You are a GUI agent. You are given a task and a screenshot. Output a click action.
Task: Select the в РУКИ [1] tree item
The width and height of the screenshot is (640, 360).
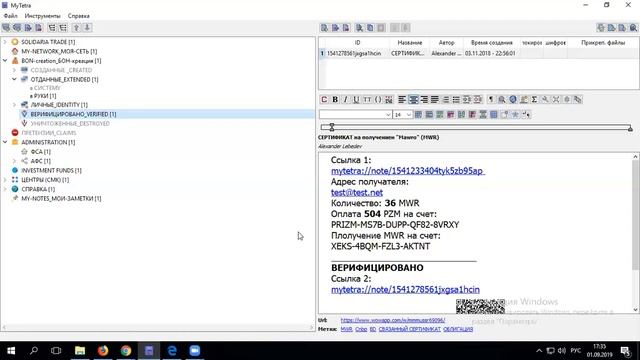pos(43,96)
